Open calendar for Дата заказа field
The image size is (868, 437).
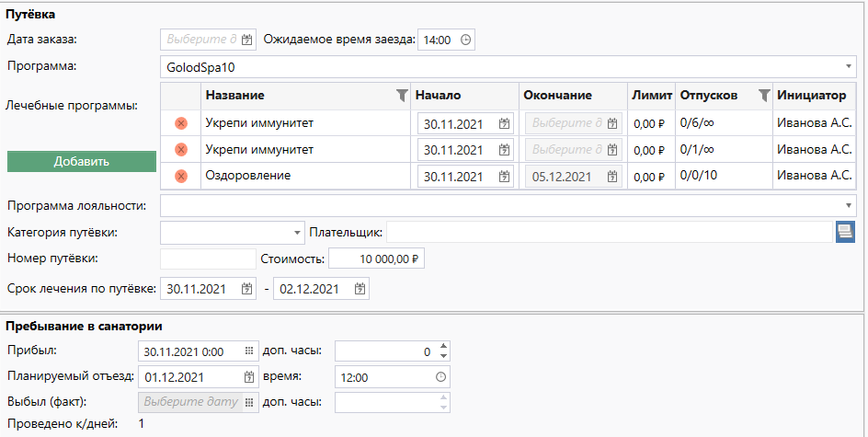[x=246, y=40]
